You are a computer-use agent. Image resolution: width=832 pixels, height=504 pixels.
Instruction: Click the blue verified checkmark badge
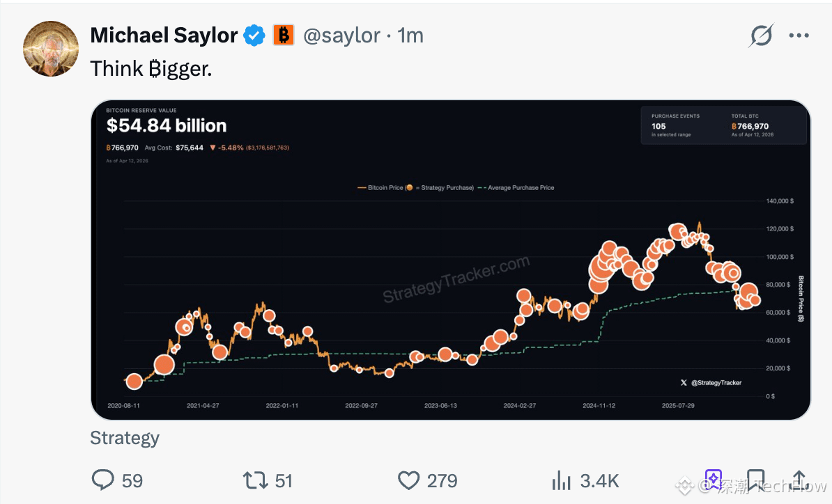[x=254, y=36]
